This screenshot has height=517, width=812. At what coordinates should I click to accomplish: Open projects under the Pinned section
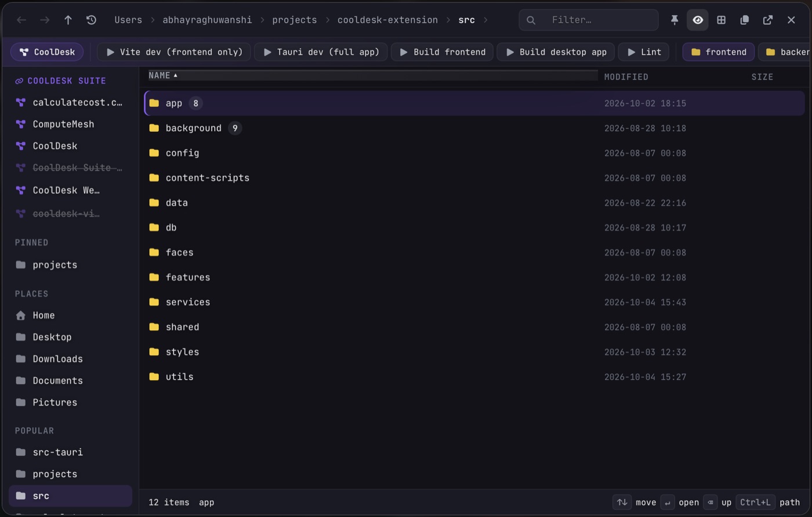71,265
